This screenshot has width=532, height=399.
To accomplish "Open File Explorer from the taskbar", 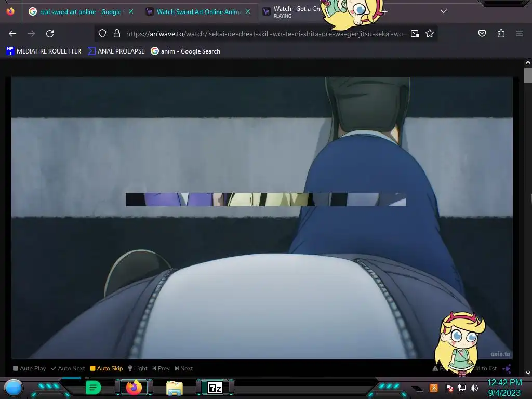I will pos(175,388).
